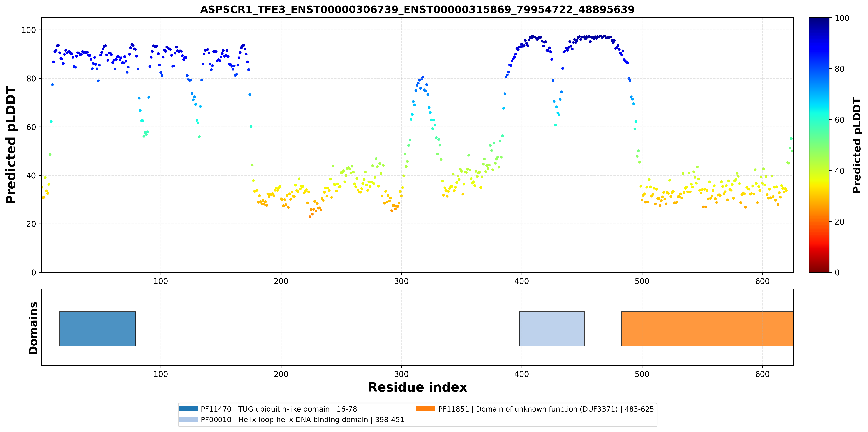Click the PF00010 light-blue legend swatch

pos(188,419)
